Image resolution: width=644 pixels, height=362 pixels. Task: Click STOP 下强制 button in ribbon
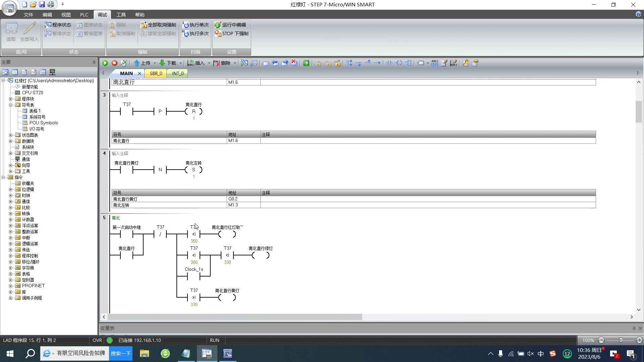pyautogui.click(x=231, y=34)
